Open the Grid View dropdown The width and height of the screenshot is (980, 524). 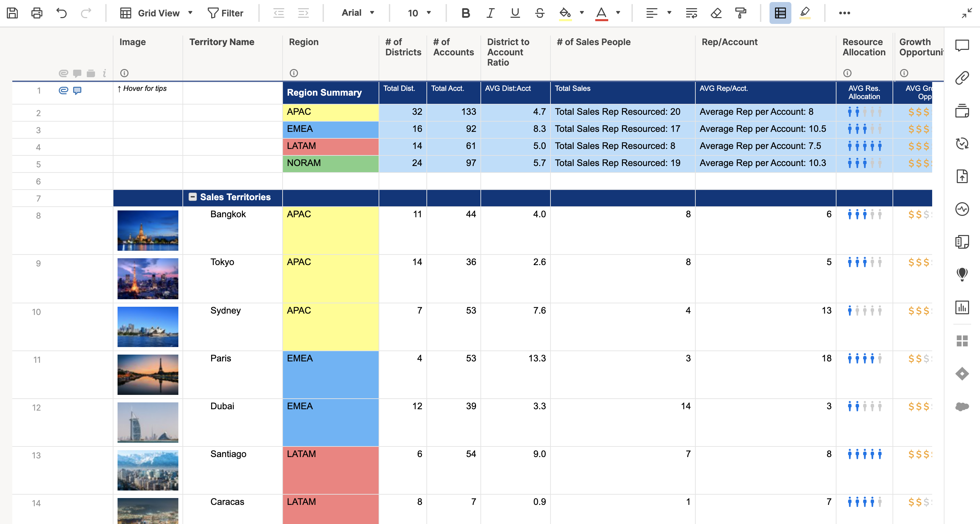(191, 12)
